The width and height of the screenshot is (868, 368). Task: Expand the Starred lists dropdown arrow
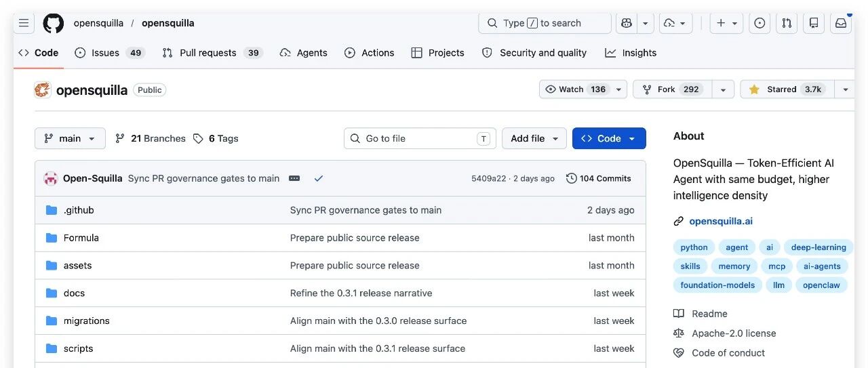[845, 89]
